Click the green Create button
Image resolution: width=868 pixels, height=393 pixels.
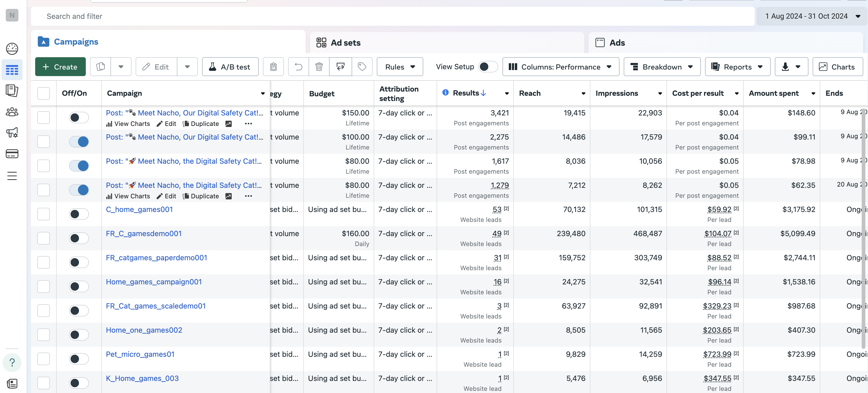tap(60, 67)
